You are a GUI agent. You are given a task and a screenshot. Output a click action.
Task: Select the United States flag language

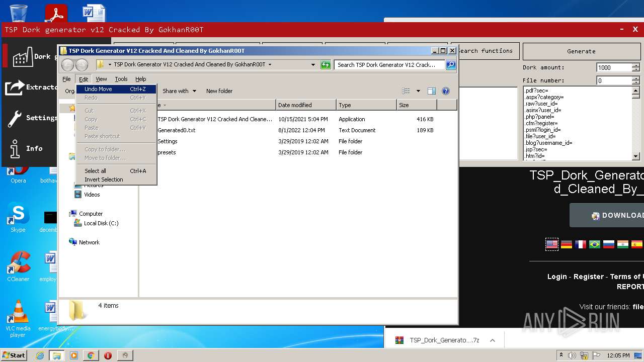(552, 244)
